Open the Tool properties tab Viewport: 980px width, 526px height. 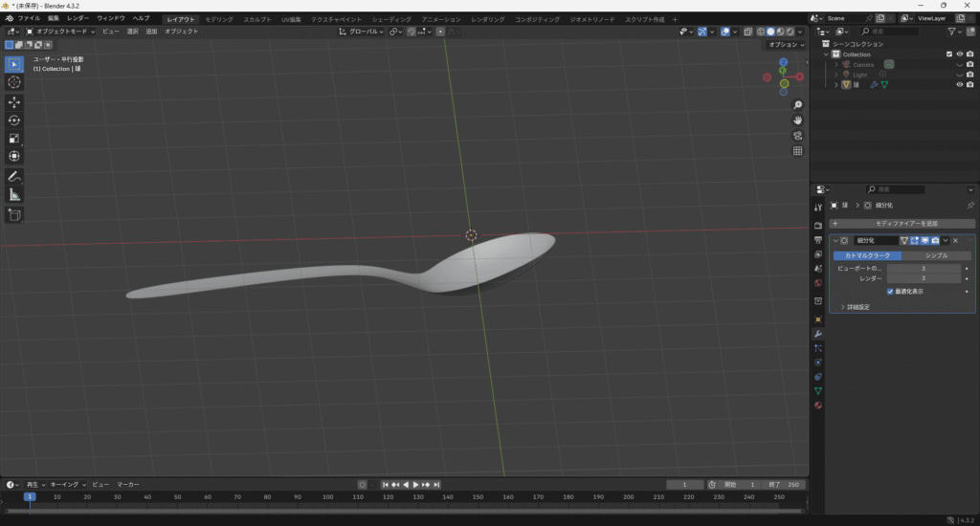(818, 208)
